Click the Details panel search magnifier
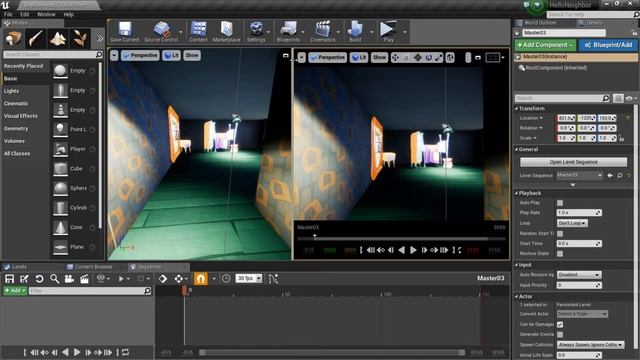The image size is (640, 360). point(606,98)
